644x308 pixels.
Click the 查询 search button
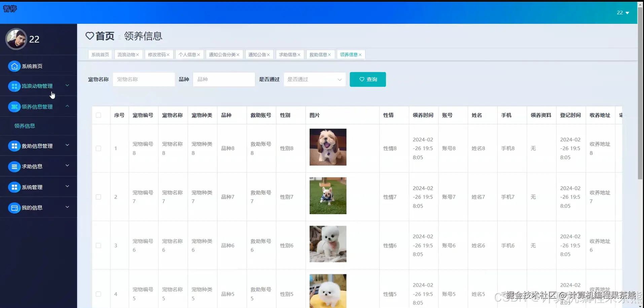point(367,79)
